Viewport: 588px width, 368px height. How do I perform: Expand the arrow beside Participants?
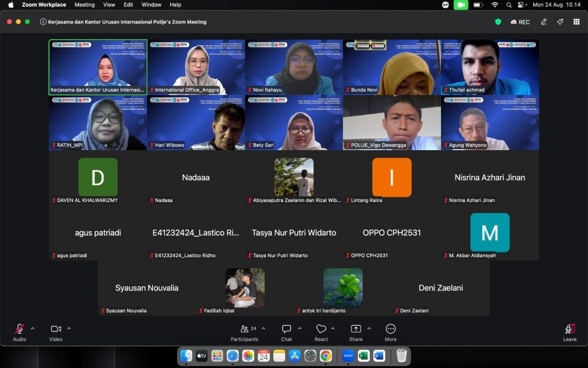[x=263, y=329]
